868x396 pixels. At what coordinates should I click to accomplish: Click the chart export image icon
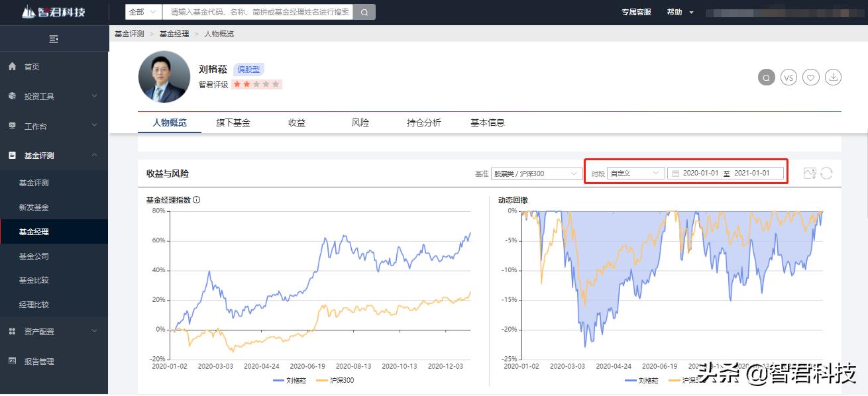click(x=809, y=173)
